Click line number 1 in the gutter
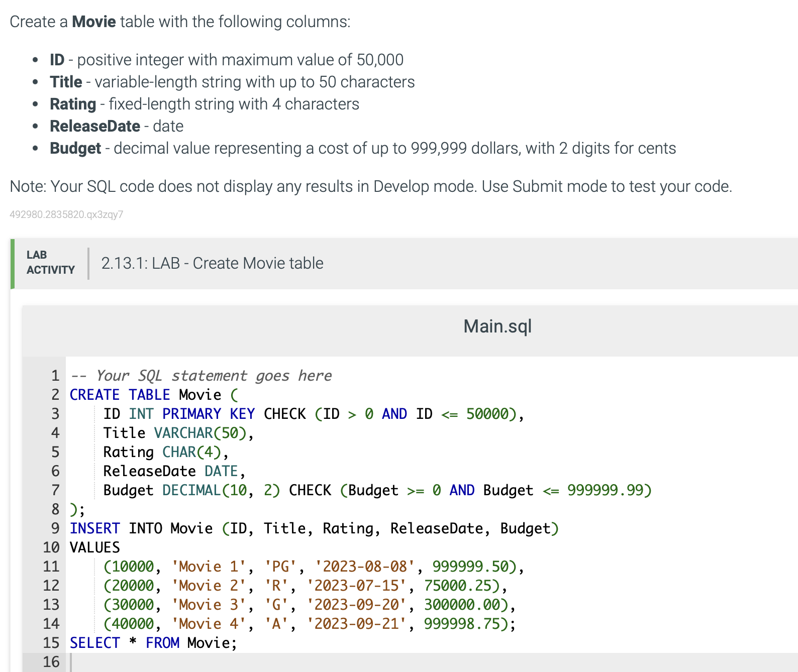Viewport: 798px width, 672px height. 55,376
